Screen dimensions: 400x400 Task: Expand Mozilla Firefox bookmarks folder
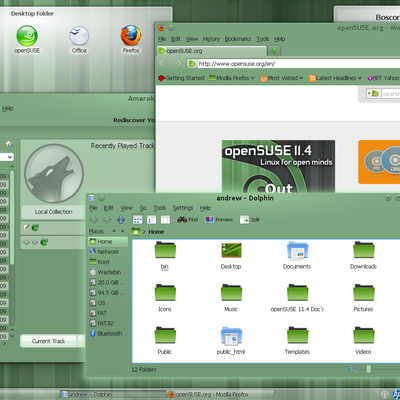pyautogui.click(x=232, y=78)
